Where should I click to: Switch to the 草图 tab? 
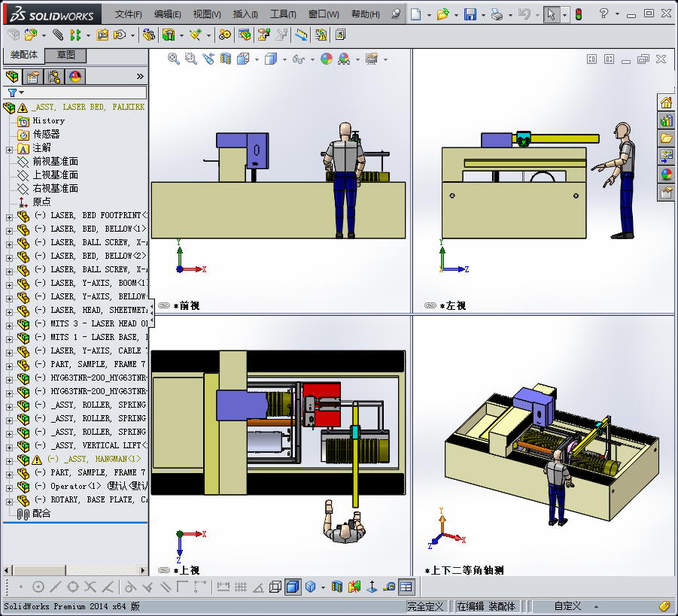(x=65, y=55)
